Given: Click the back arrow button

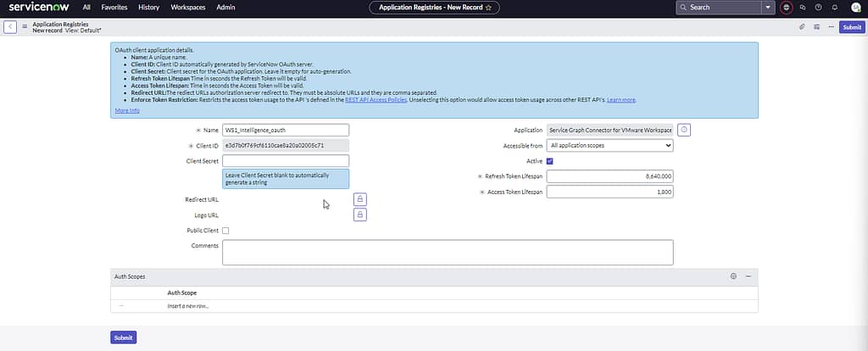Looking at the screenshot, I should [10, 27].
